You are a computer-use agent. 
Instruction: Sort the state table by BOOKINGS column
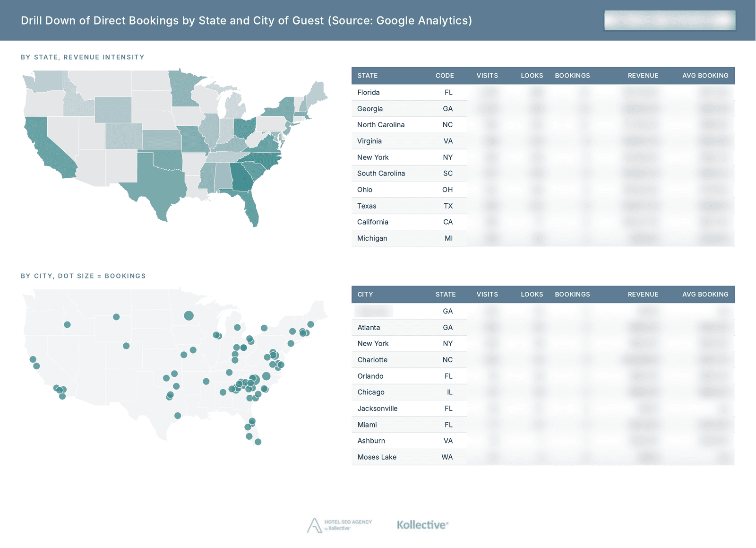[572, 76]
